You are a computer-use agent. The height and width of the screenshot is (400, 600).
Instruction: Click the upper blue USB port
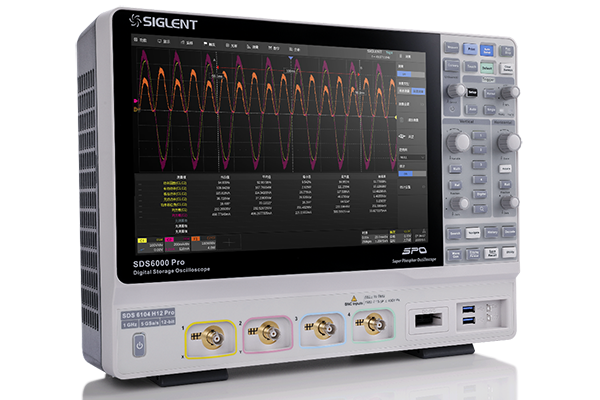tap(467, 310)
